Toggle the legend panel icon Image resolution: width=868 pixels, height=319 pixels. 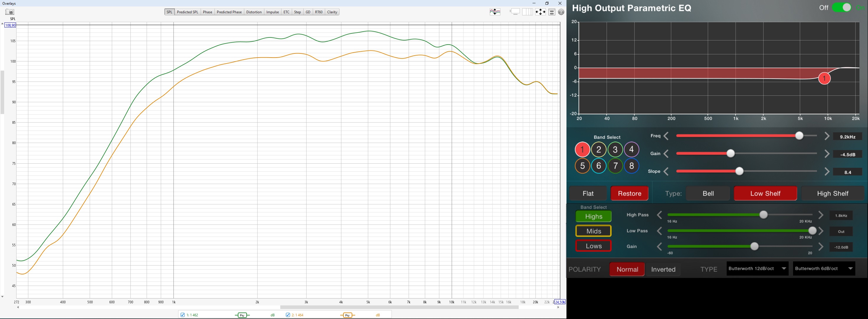tap(552, 12)
